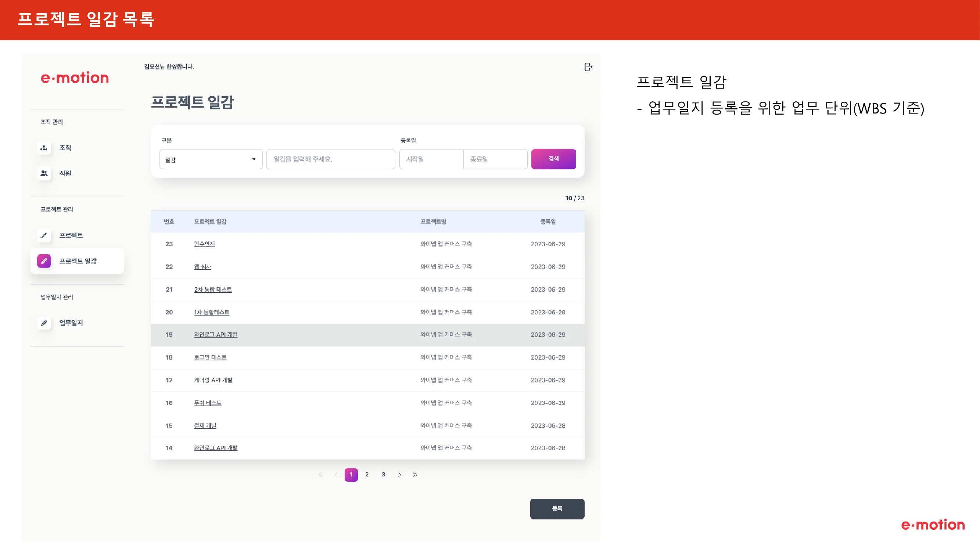Click the 프로젝트 project icon in sidebar

click(44, 235)
